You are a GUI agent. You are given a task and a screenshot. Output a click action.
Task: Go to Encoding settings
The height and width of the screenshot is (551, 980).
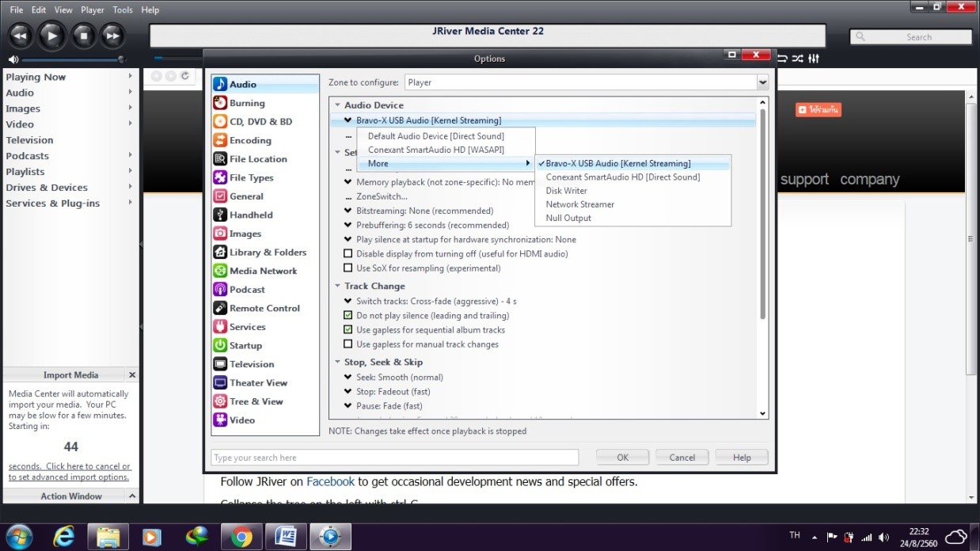point(265,140)
